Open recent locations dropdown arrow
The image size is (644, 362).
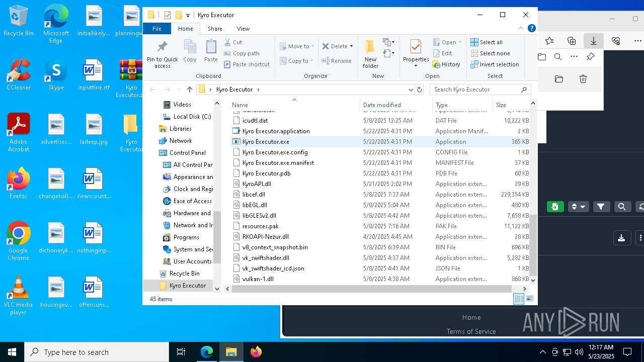178,89
